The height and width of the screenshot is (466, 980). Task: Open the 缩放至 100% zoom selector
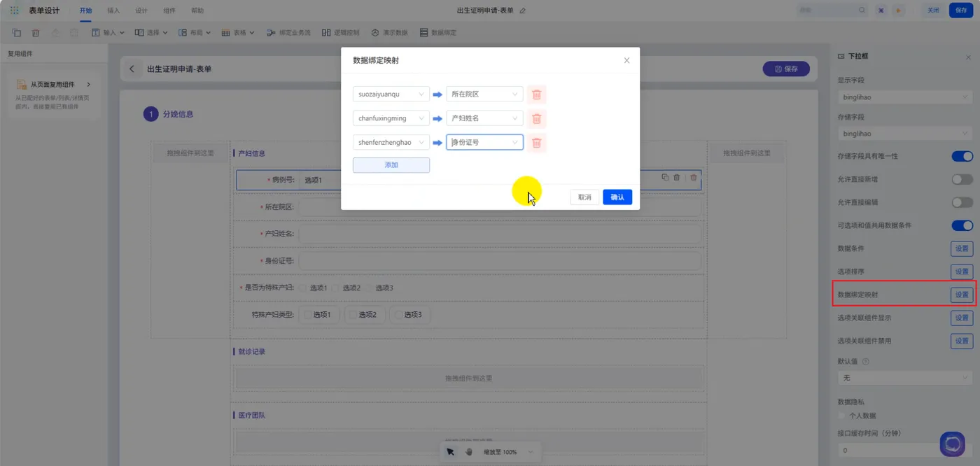click(x=508, y=452)
